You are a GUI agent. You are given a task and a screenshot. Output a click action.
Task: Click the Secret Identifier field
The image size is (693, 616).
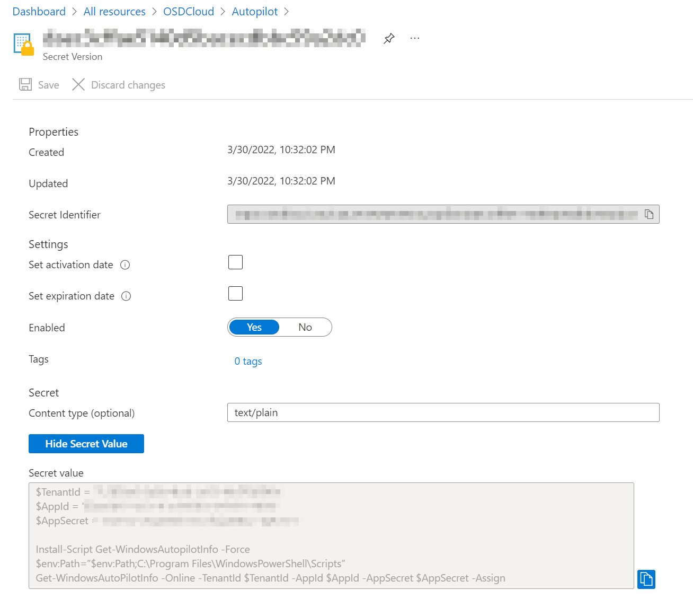coord(443,214)
